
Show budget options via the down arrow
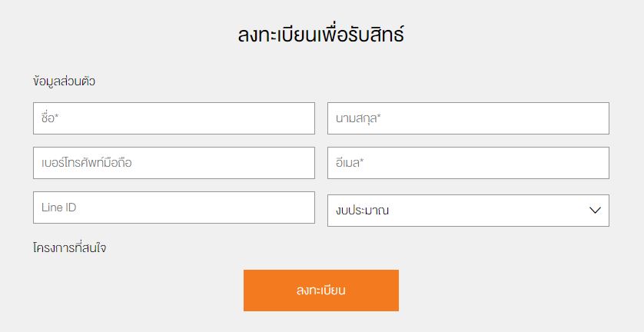point(594,211)
